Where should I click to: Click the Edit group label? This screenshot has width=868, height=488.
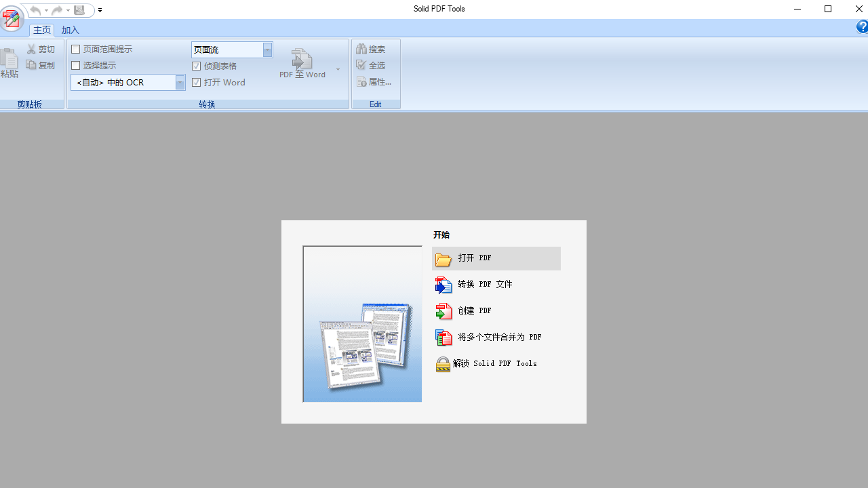[x=376, y=104]
